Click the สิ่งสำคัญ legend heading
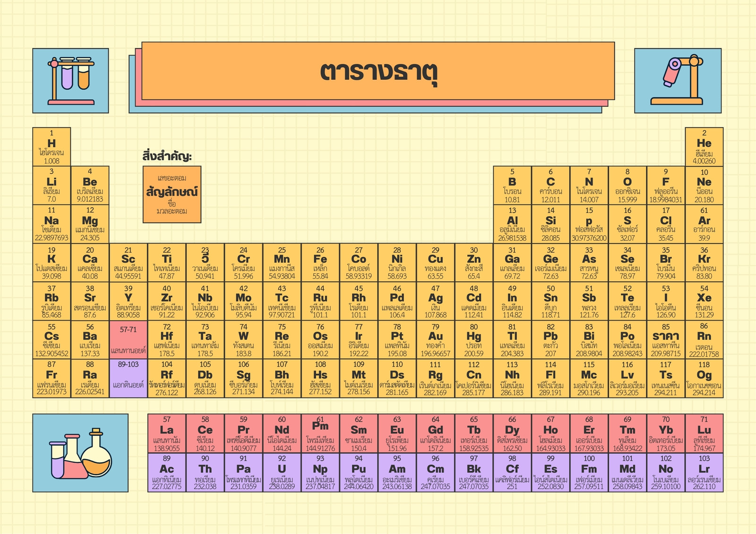 click(x=167, y=156)
